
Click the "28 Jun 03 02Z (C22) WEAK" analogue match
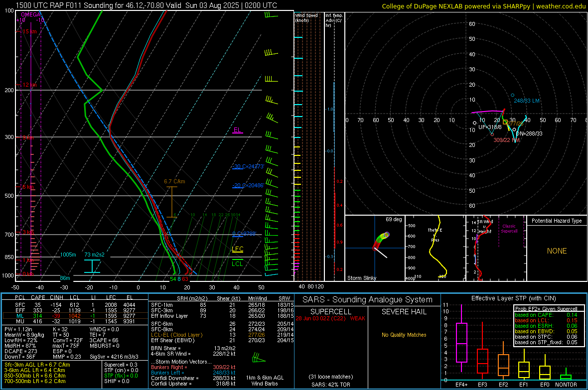click(330, 318)
